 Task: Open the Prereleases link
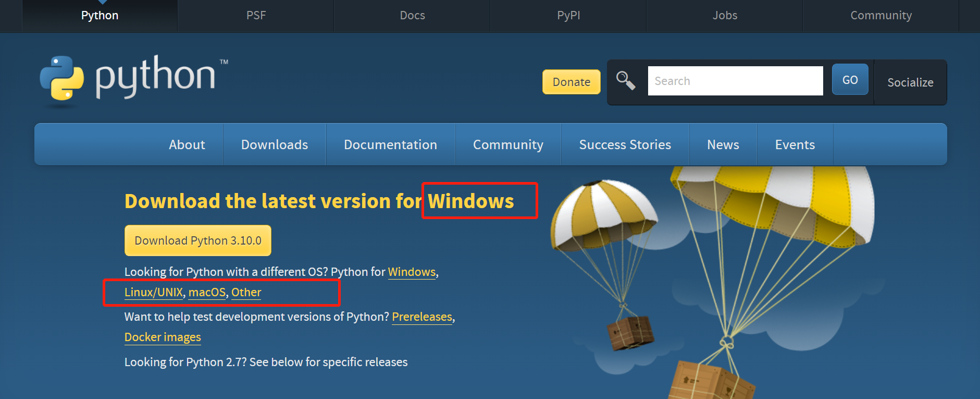click(422, 317)
